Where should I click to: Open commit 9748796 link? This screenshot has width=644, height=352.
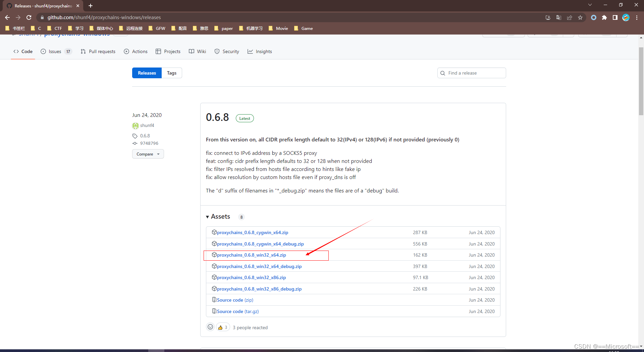click(x=149, y=143)
